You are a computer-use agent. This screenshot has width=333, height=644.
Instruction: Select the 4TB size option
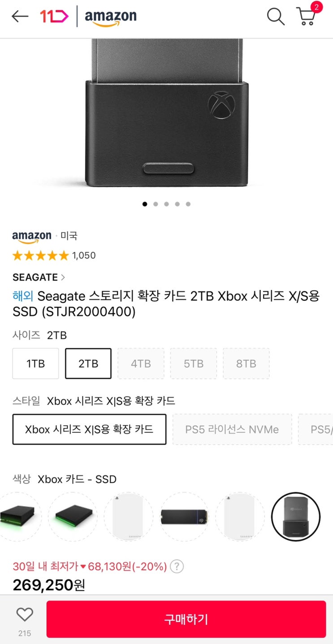[x=141, y=363]
